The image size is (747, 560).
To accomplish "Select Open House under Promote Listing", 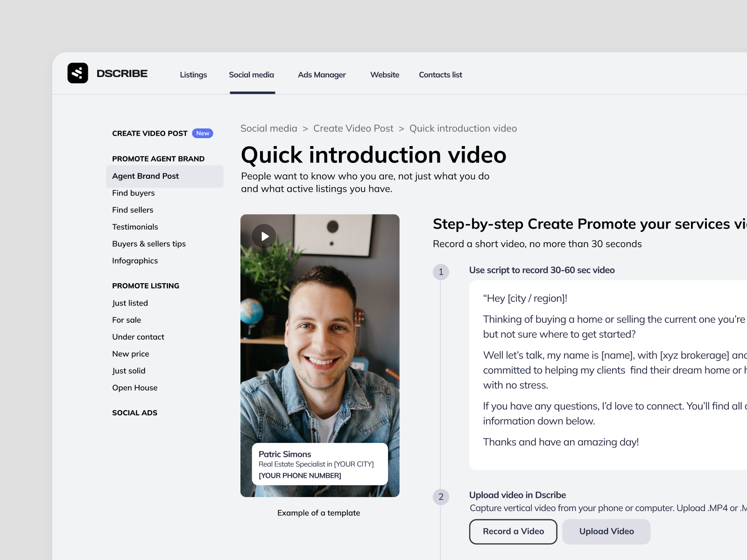I will click(x=134, y=387).
